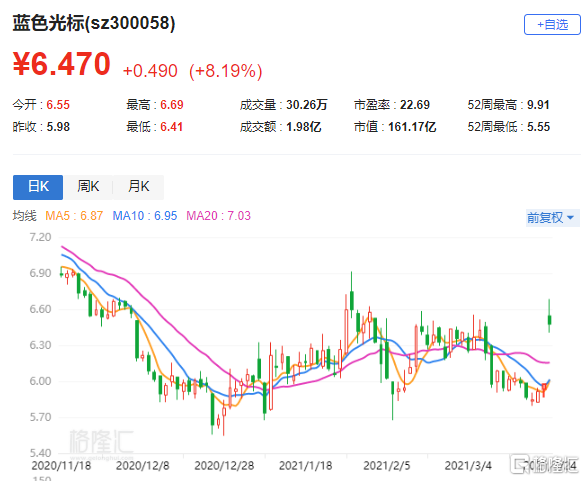Click the 5.70 y-axis price label
The height and width of the screenshot is (481, 585).
pyautogui.click(x=40, y=417)
